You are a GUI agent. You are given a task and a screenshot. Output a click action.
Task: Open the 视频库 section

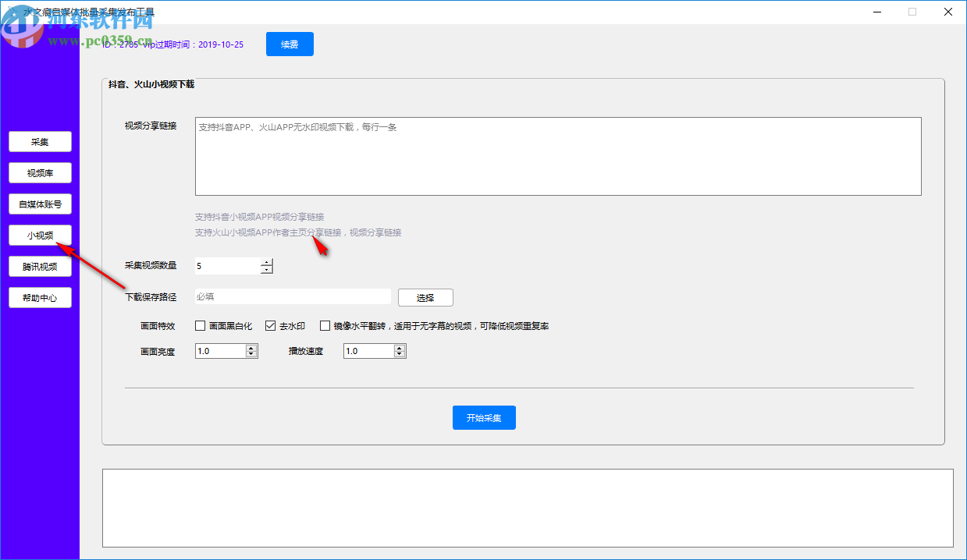pos(40,172)
